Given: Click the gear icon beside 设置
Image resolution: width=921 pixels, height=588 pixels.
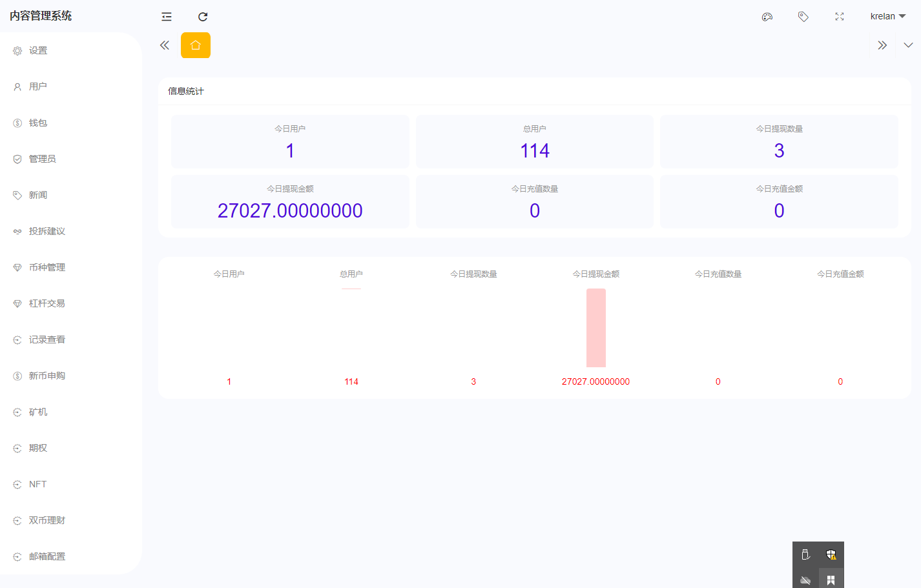Looking at the screenshot, I should [x=17, y=50].
